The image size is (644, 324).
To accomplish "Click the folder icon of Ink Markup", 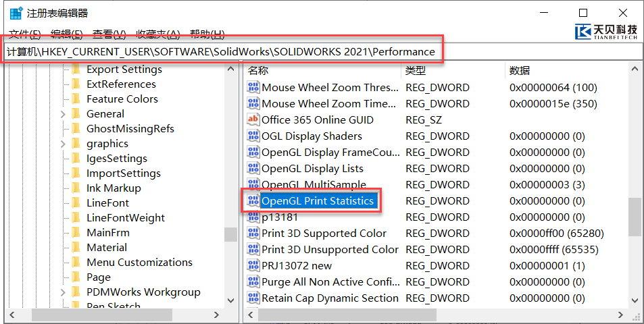I will click(x=76, y=188).
